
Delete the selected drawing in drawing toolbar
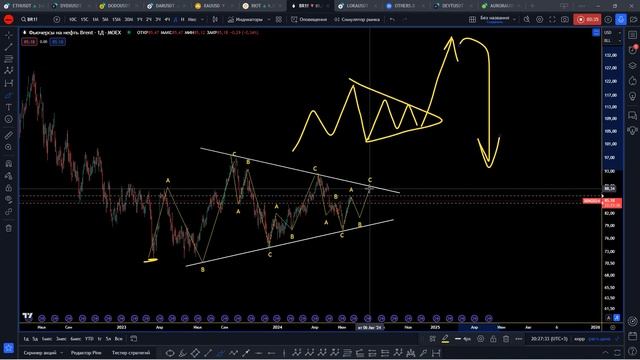[x=506, y=339]
